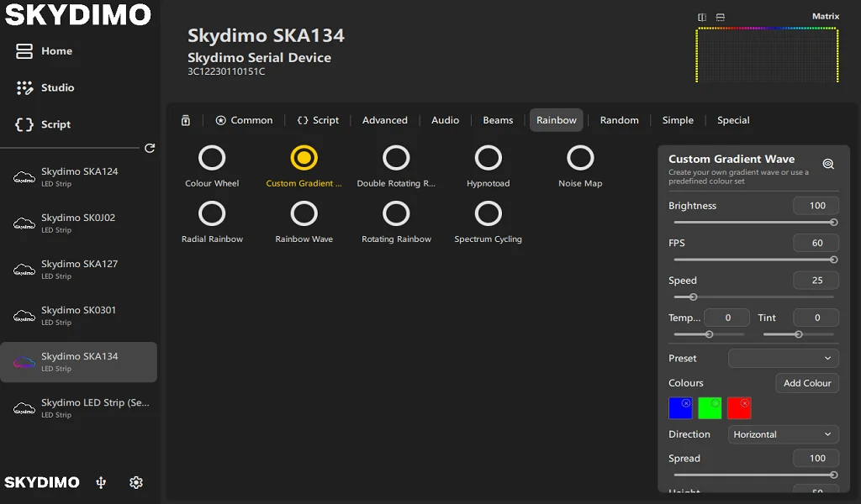Viewport: 861px width, 504px height.
Task: Switch to the Audio effects tab
Action: [445, 120]
